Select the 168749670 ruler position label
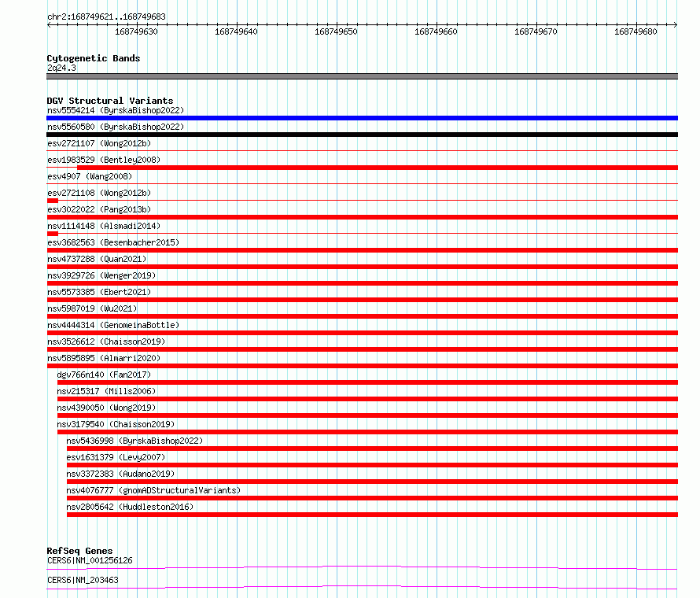Screen dimensions: 700x598 click(x=536, y=31)
